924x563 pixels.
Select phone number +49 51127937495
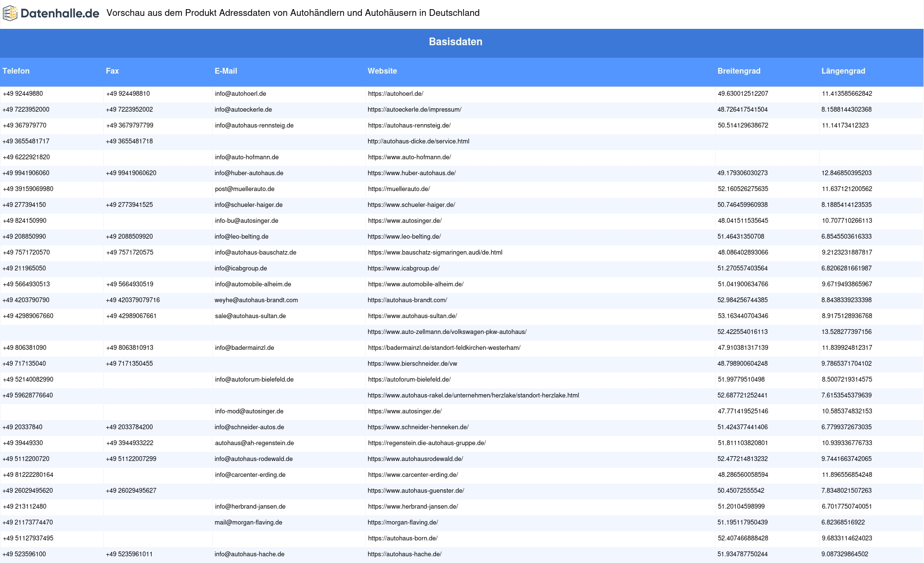28,538
